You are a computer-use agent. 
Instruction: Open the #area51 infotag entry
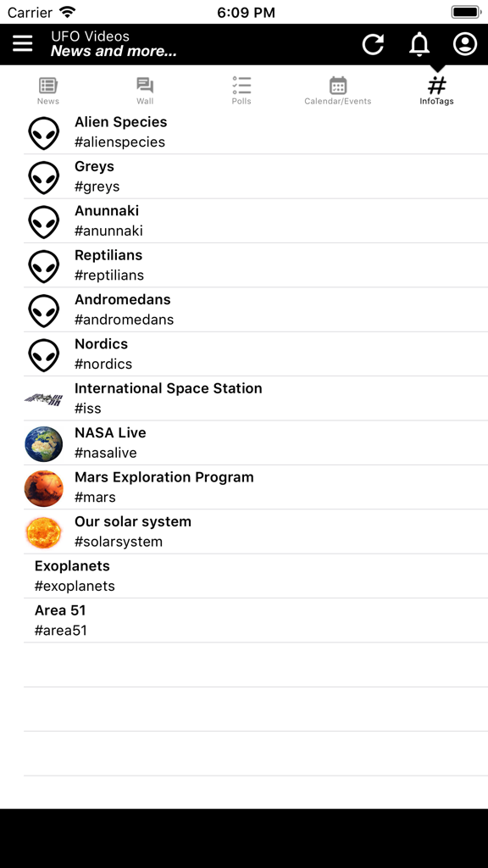click(x=244, y=620)
